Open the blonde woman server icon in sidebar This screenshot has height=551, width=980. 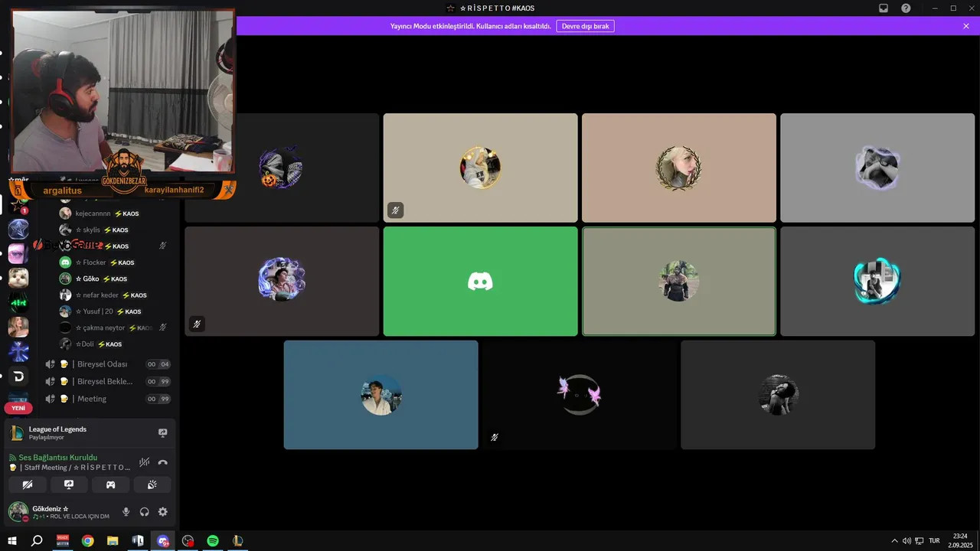18,327
